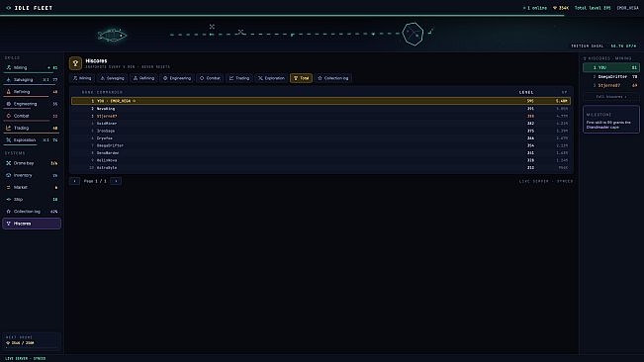The height and width of the screenshot is (362, 644).
Task: Go to the previous hiscores page
Action: click(x=75, y=181)
